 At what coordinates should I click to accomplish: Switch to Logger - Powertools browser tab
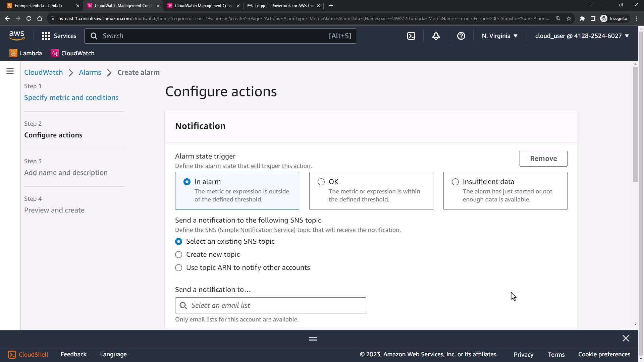(283, 6)
